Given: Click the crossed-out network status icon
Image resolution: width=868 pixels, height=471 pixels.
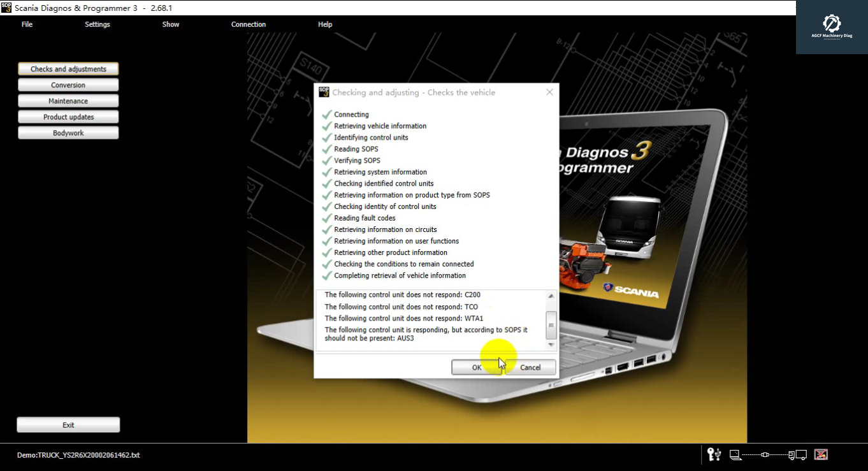Looking at the screenshot, I should coord(821,454).
